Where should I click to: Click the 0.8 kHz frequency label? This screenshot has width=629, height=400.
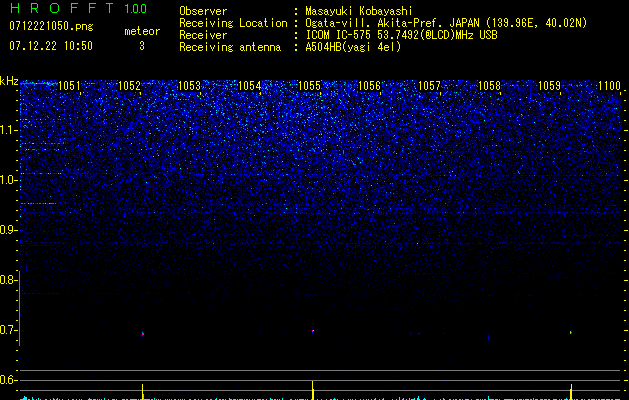pos(9,280)
